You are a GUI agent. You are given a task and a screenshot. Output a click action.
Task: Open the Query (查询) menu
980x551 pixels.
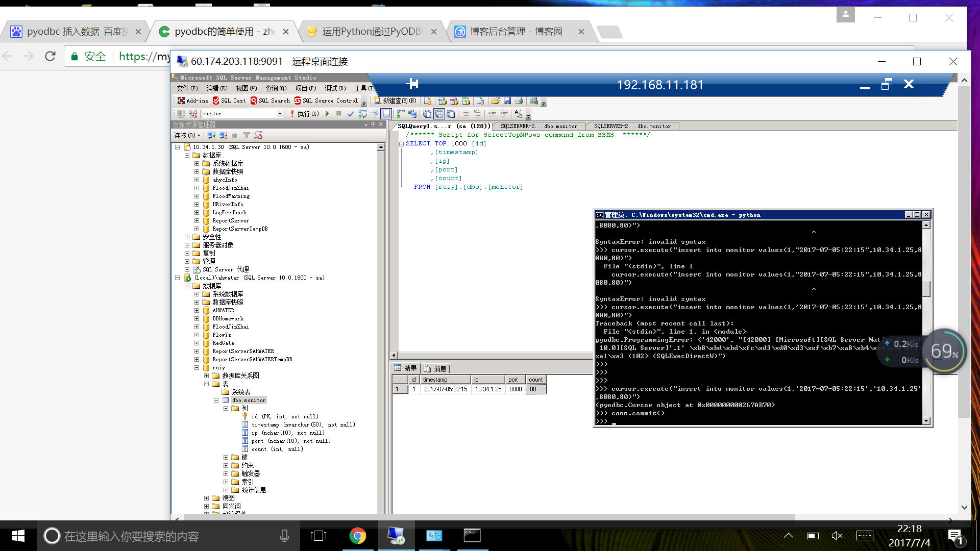pyautogui.click(x=275, y=88)
